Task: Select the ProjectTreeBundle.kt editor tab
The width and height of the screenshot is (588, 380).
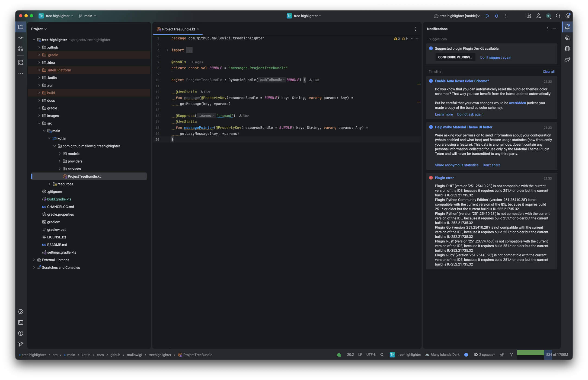Action: pyautogui.click(x=178, y=29)
